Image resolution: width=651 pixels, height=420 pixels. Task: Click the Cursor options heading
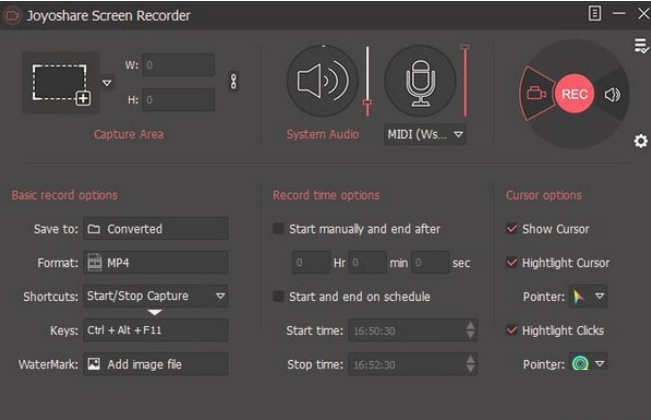coord(544,195)
